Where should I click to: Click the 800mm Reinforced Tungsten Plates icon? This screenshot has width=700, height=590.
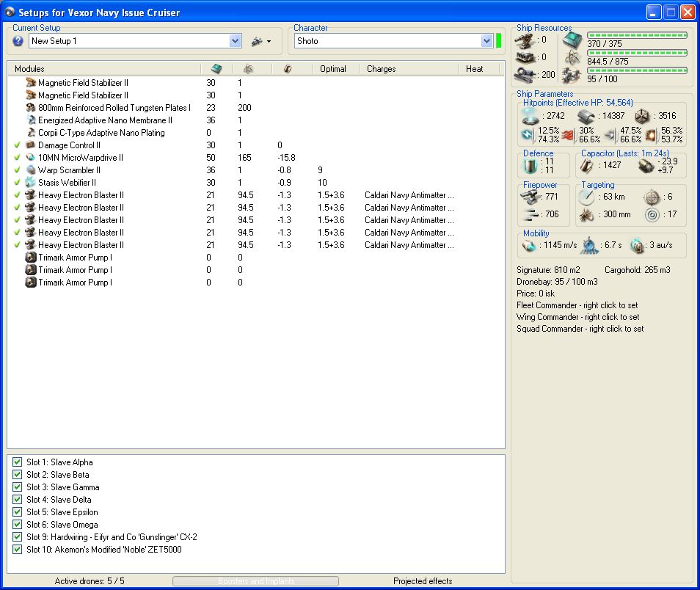click(x=31, y=108)
